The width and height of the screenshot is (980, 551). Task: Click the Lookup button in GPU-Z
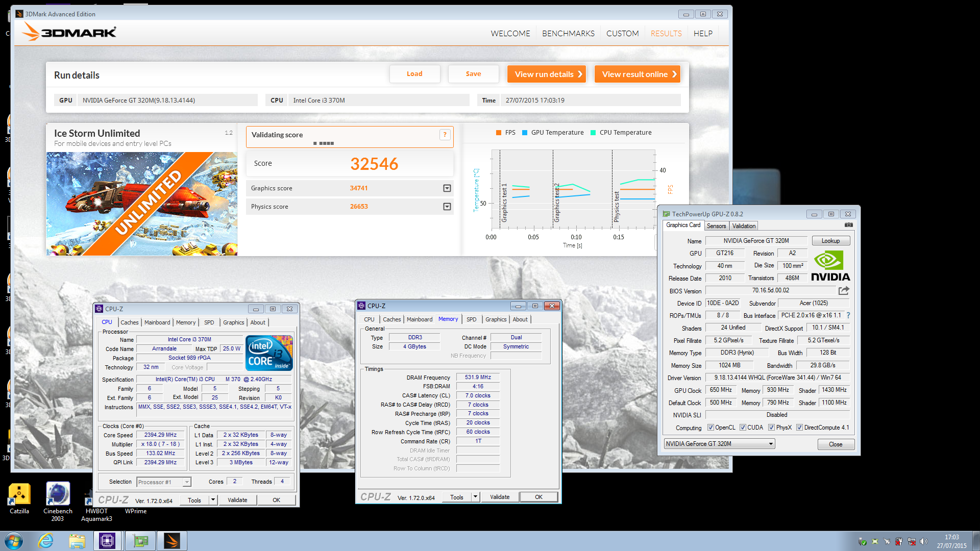[830, 241]
